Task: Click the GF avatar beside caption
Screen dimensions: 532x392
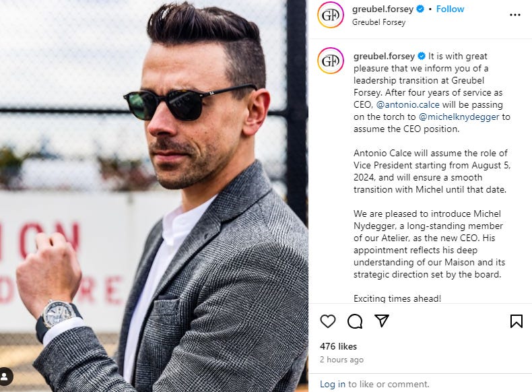Action: click(331, 61)
